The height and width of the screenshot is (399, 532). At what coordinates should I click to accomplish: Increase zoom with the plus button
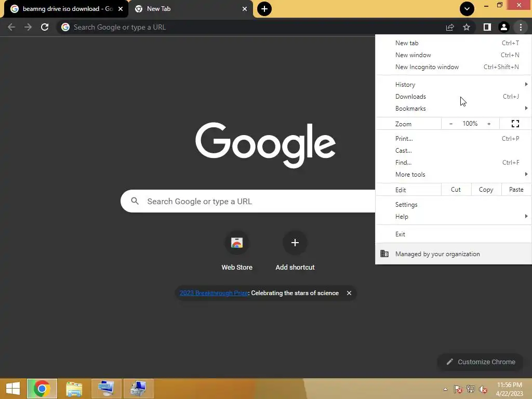point(489,124)
